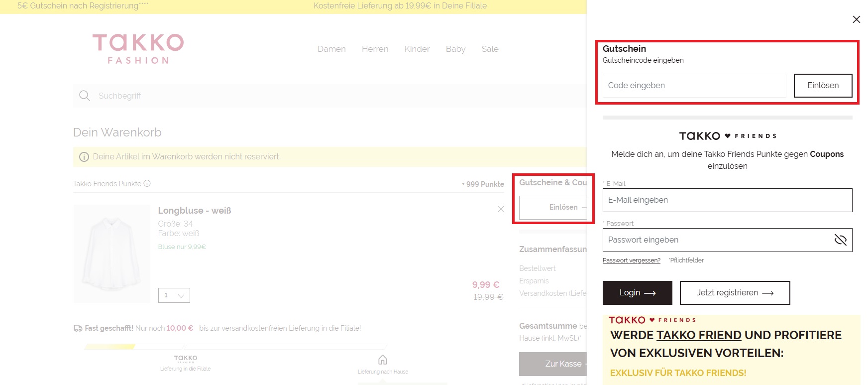Click Takko logo Lieferung in die Filiale
The height and width of the screenshot is (385, 868).
(186, 359)
